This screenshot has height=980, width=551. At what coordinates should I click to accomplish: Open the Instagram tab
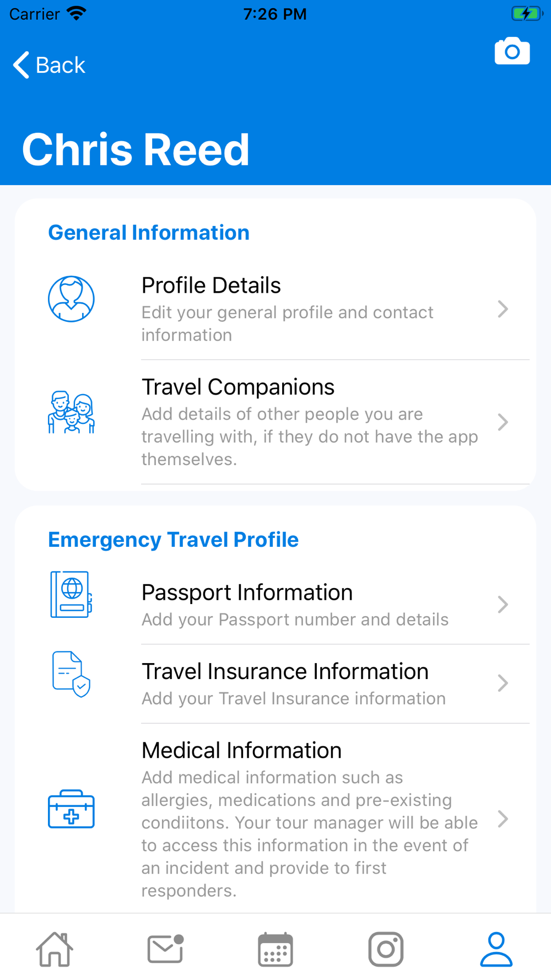point(386,949)
